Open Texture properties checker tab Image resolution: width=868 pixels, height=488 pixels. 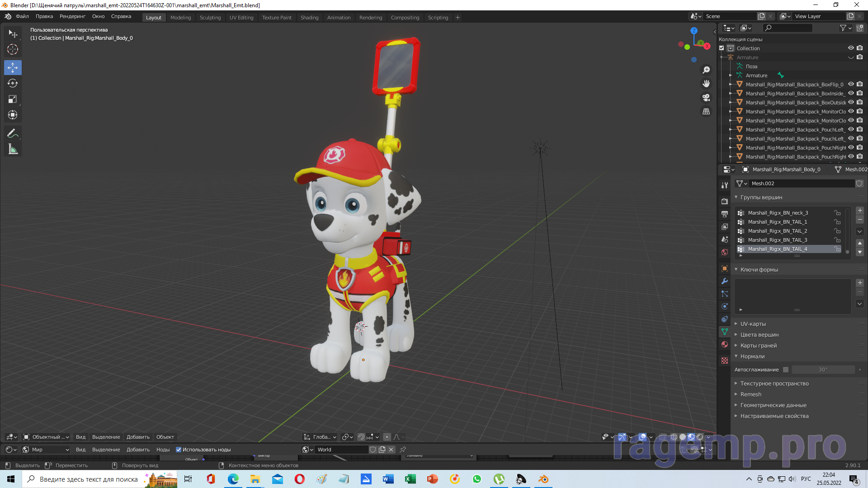click(x=725, y=361)
